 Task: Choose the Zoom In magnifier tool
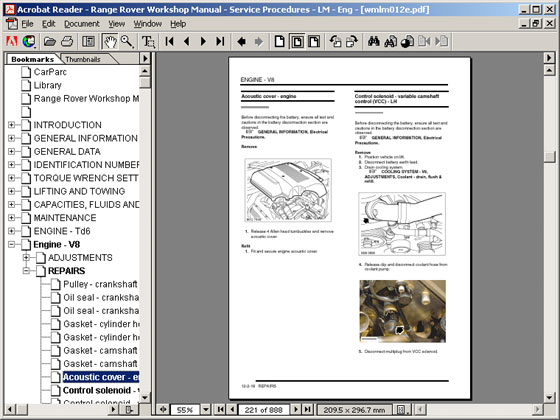pos(127,41)
